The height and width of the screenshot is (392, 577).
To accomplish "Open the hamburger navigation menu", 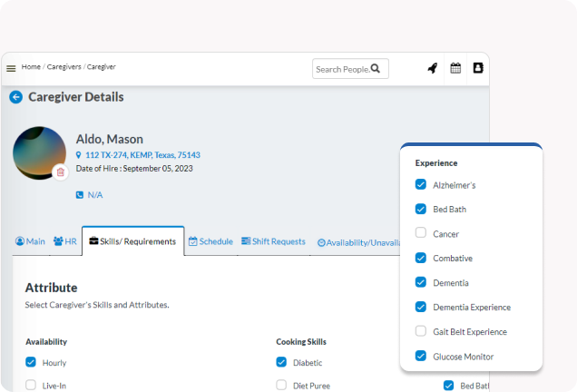I will point(11,68).
